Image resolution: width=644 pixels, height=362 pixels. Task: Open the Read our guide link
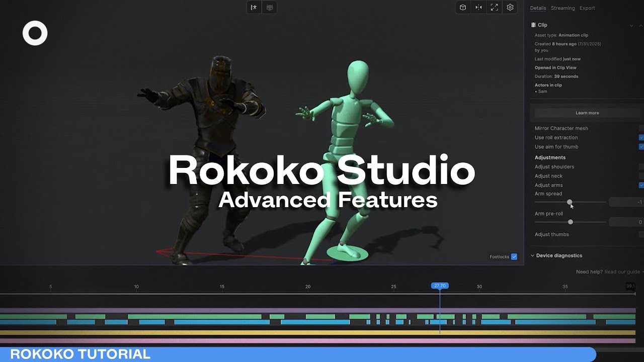pos(622,272)
